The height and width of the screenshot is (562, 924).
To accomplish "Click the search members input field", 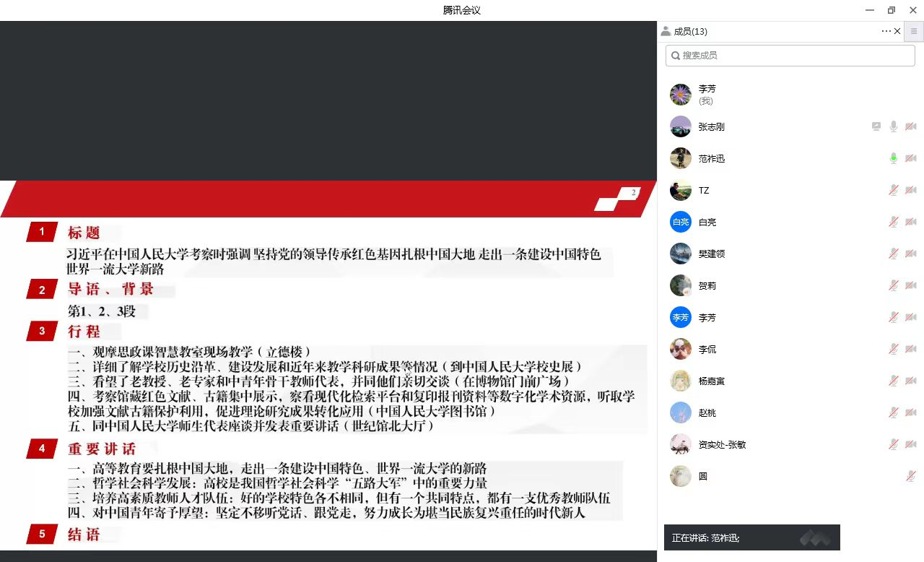I will point(790,56).
